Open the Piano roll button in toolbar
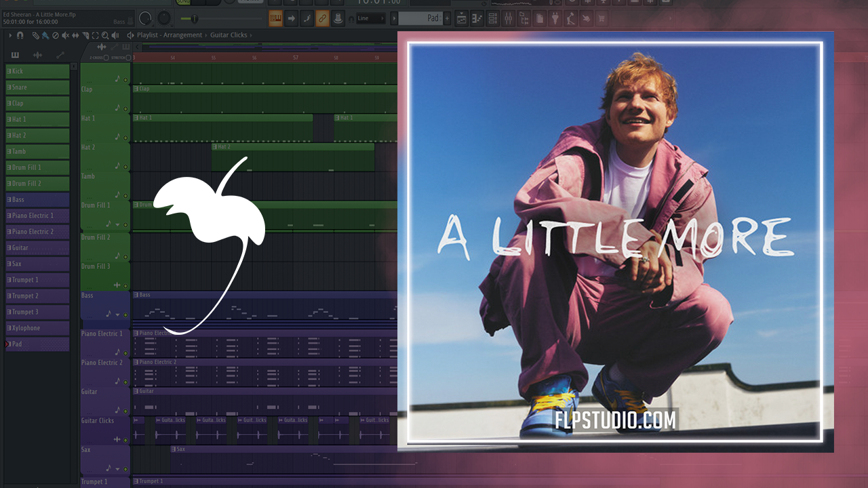Screen dimensions: 868x488 pyautogui.click(x=477, y=18)
